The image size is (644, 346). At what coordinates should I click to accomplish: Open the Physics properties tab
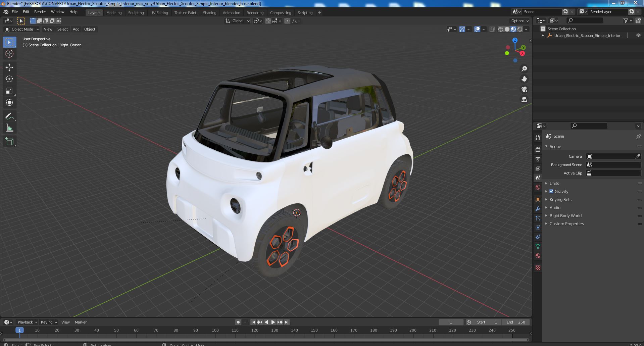[x=538, y=228]
